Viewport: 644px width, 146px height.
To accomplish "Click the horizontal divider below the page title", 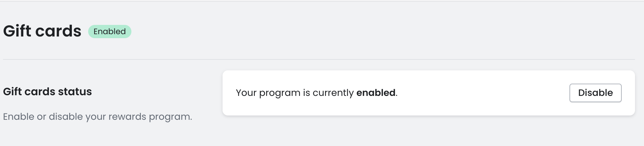I will [319, 59].
